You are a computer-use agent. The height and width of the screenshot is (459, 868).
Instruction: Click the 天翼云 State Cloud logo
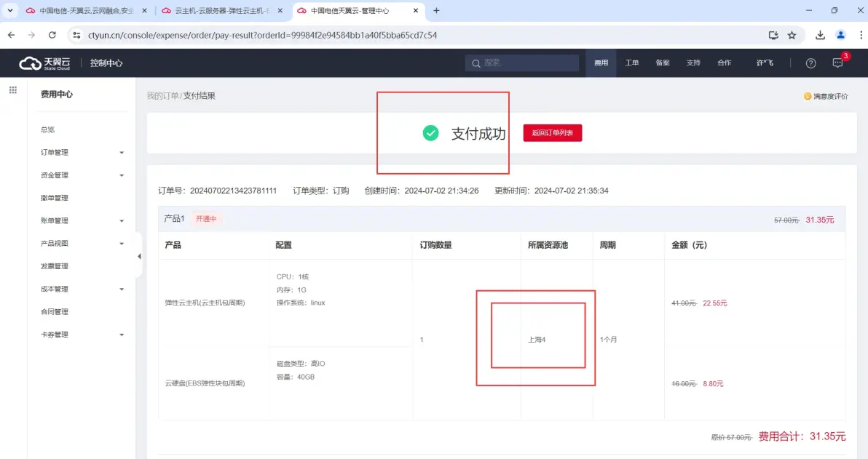(x=45, y=63)
